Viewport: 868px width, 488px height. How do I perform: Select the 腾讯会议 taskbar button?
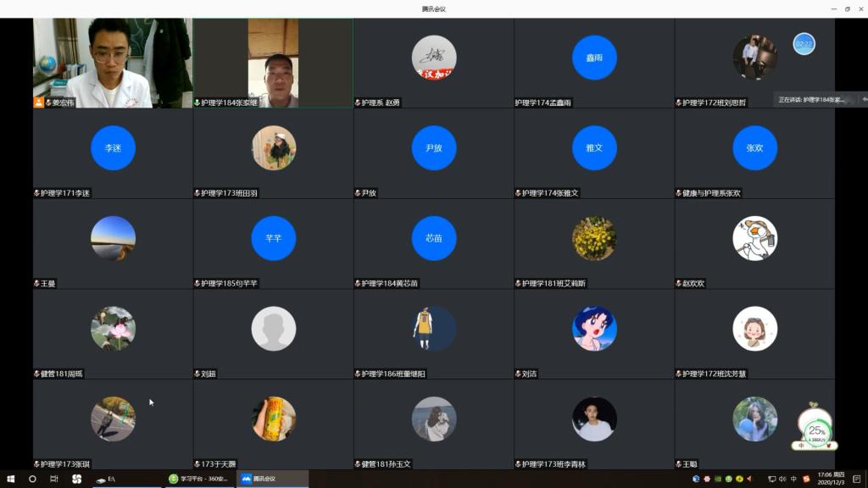271,479
